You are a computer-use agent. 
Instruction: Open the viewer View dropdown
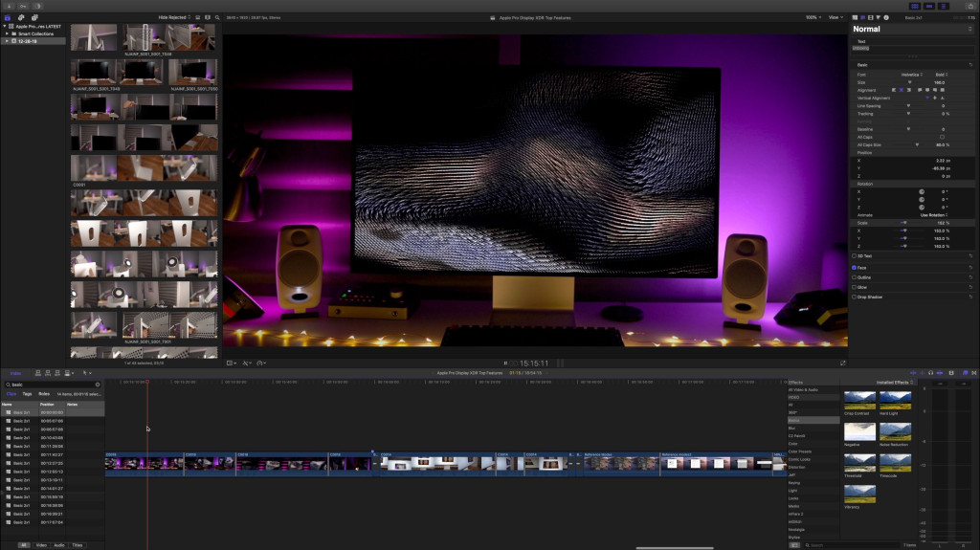[x=835, y=17]
